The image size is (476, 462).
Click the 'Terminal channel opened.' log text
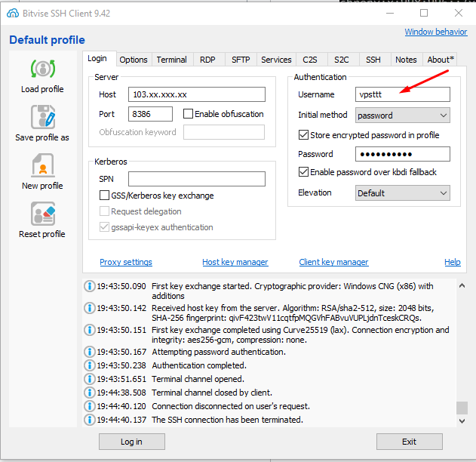click(198, 379)
